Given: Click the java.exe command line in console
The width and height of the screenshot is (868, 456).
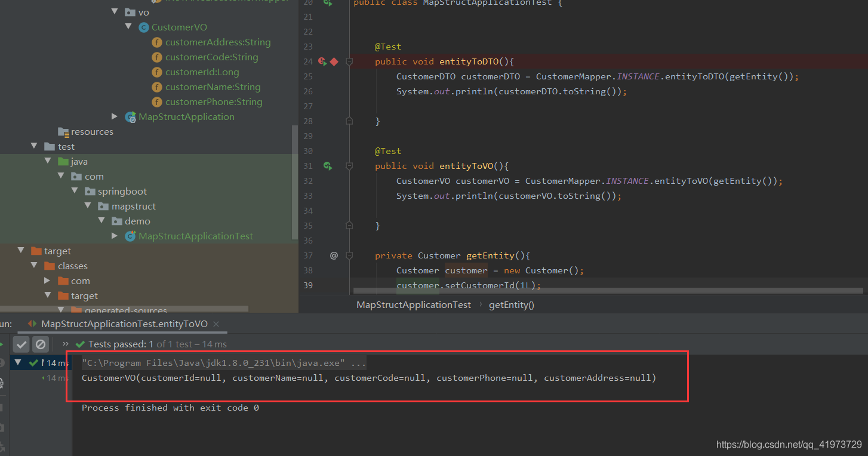Looking at the screenshot, I should pos(224,363).
